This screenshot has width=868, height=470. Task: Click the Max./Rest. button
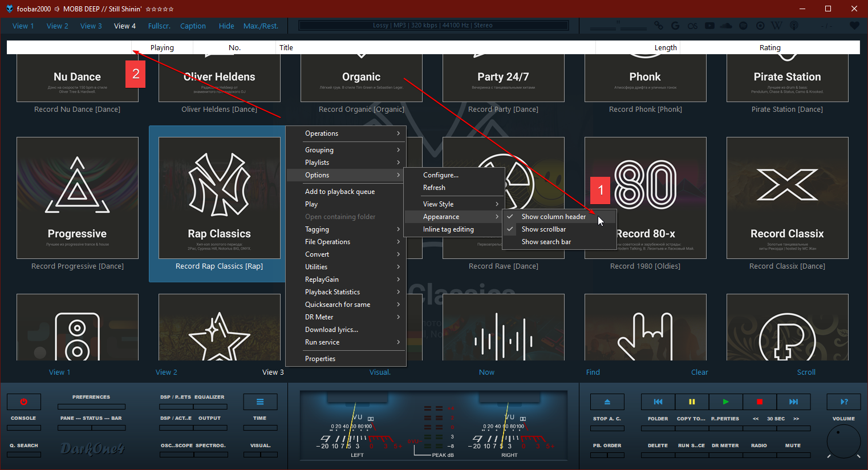pos(261,26)
